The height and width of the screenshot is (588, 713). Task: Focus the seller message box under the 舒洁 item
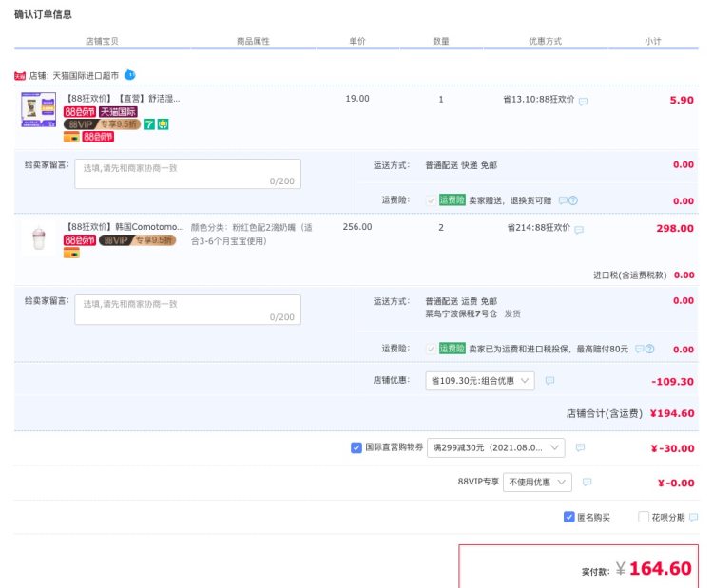[x=188, y=174]
